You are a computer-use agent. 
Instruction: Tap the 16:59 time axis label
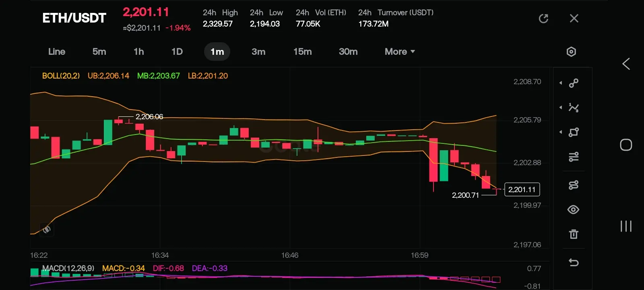coord(419,255)
